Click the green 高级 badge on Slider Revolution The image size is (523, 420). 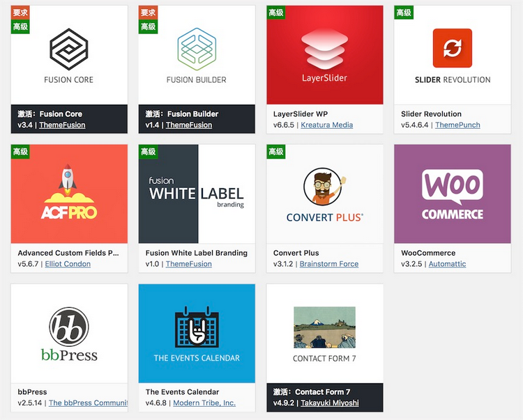click(x=404, y=13)
